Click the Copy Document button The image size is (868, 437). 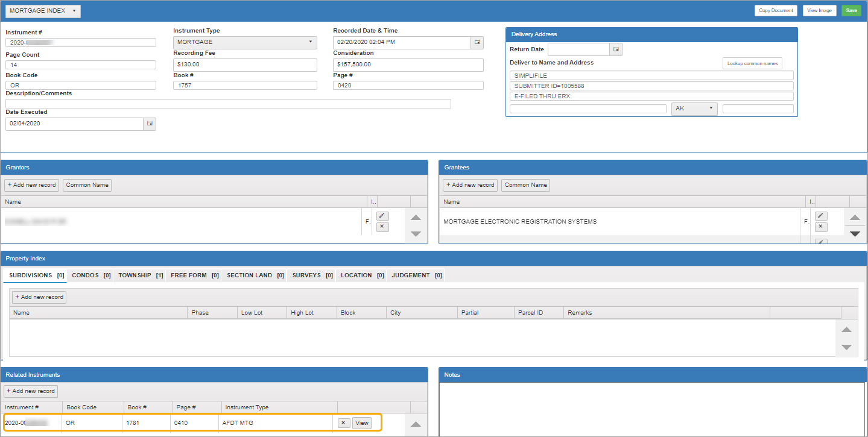pos(776,10)
